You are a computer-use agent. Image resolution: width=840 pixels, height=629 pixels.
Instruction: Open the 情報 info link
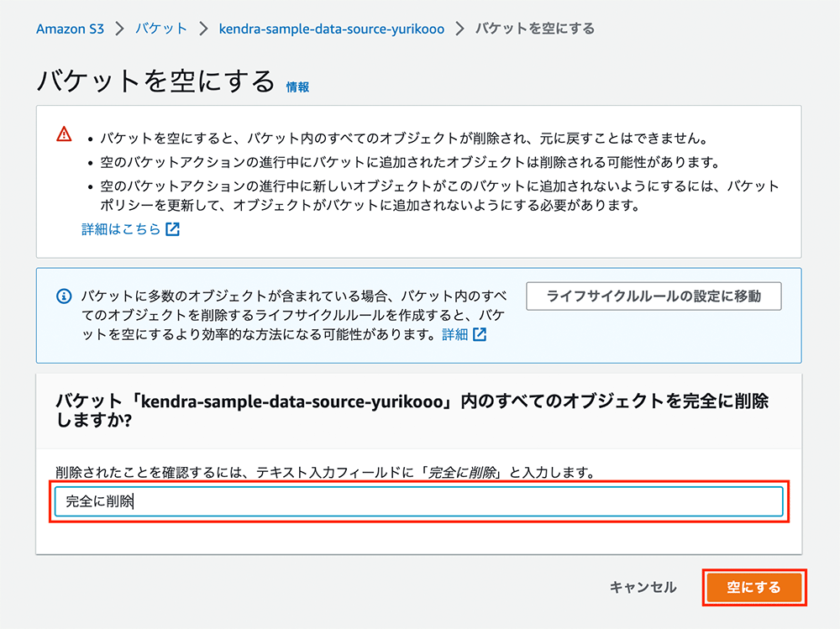click(297, 86)
